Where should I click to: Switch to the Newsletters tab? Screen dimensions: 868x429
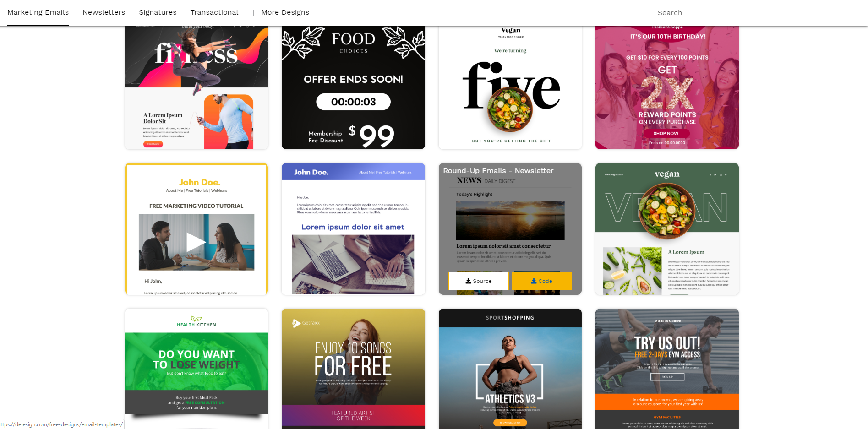tap(104, 12)
